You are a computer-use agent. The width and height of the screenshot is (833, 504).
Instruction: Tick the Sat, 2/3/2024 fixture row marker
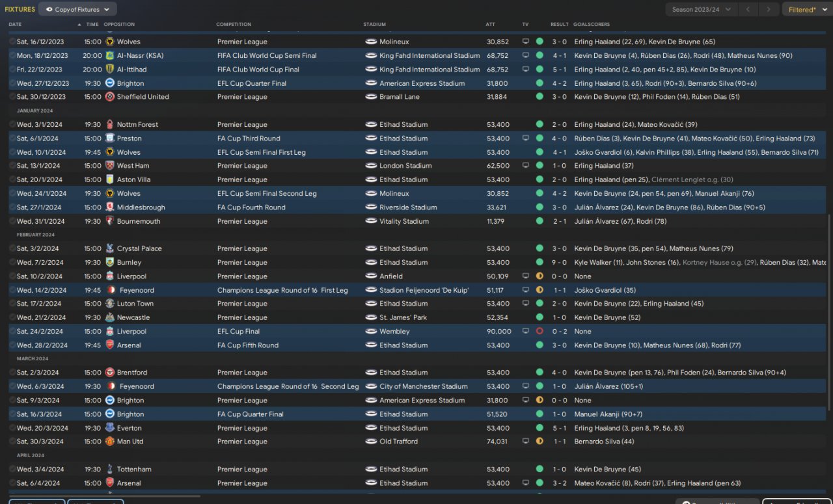12,373
